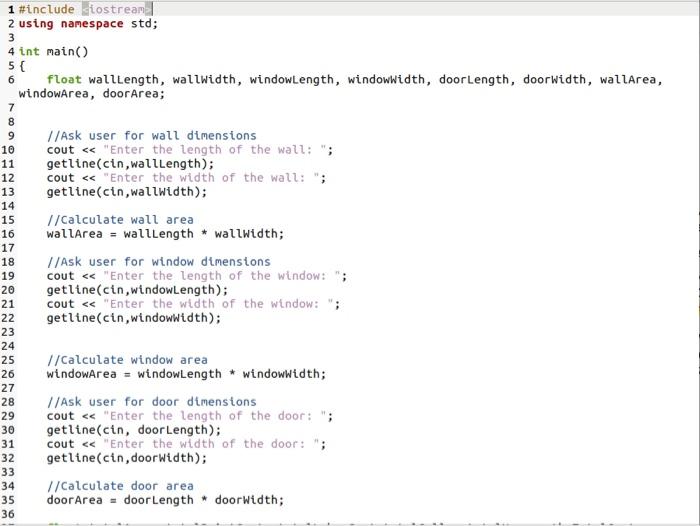The width and height of the screenshot is (700, 526).
Task: Click the 'float' keyword on line 6
Action: [x=64, y=79]
